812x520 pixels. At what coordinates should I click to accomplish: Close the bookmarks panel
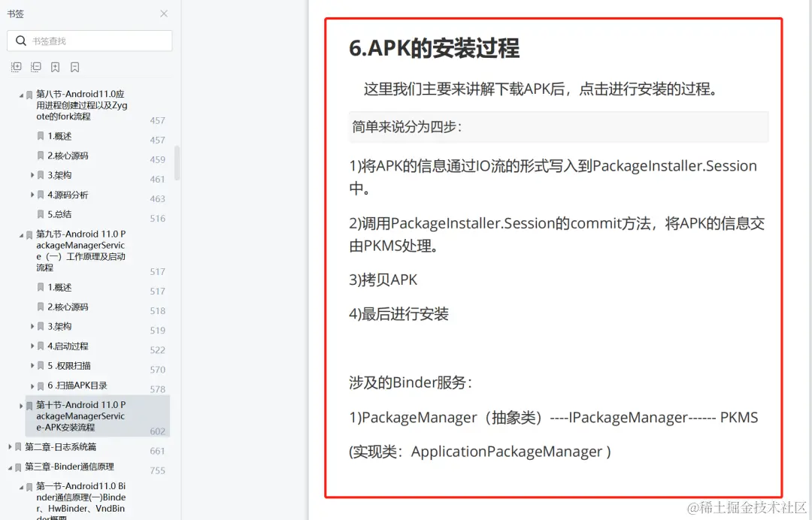[164, 14]
